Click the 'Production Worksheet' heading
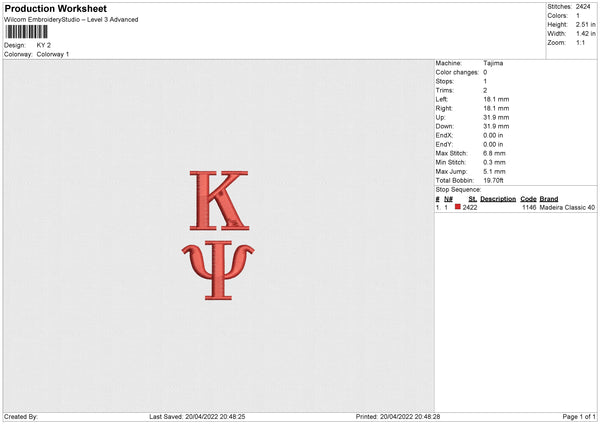Screen dimensions: 600x424 [56, 8]
